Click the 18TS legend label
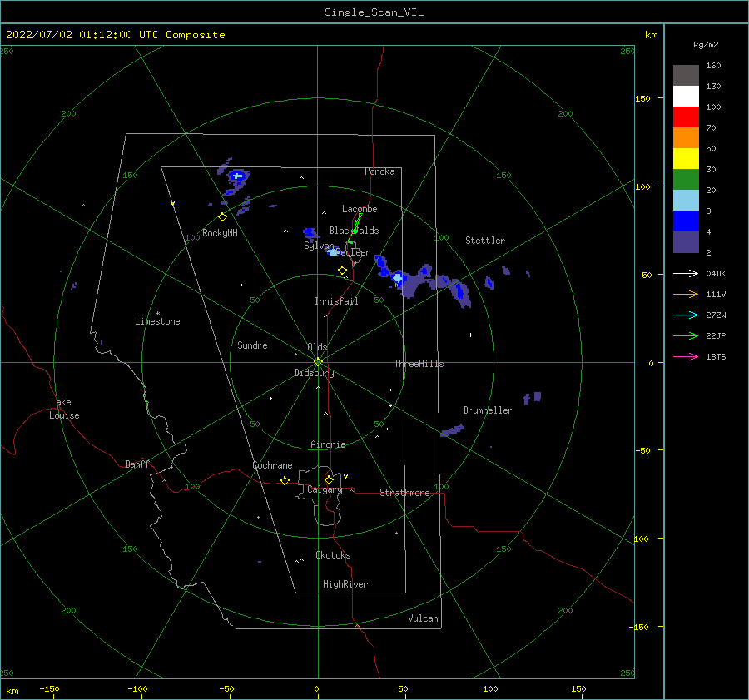This screenshot has width=749, height=700. tap(716, 356)
